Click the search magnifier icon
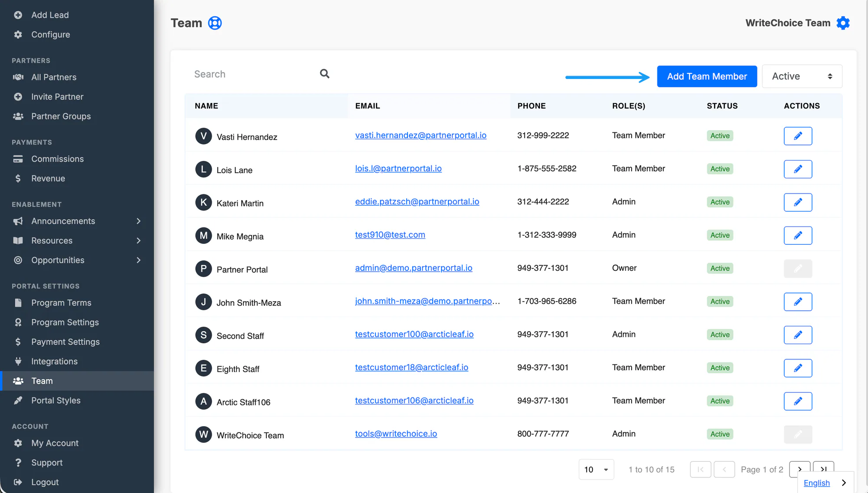Viewport: 868px width, 493px height. 325,74
